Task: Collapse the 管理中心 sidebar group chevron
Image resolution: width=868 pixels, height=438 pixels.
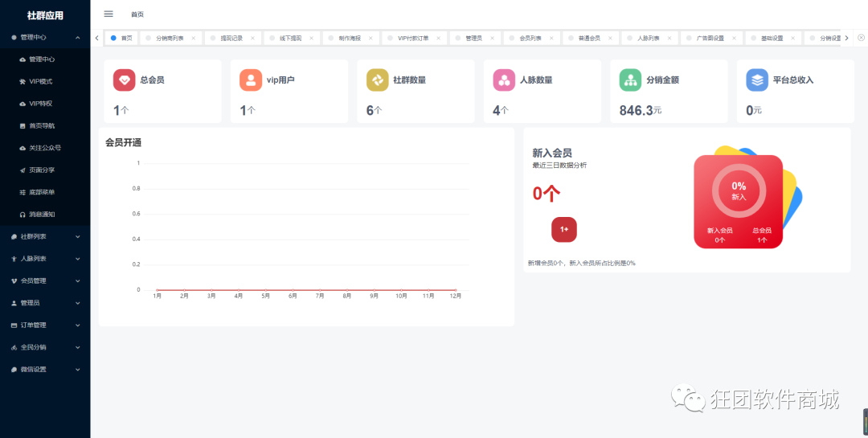Action: (77, 38)
